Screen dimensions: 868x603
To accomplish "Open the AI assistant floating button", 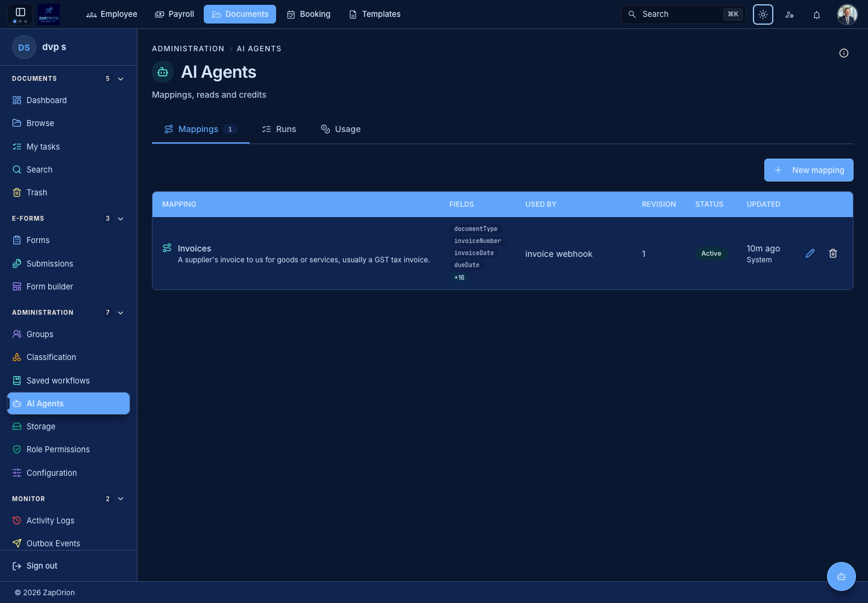I will (841, 576).
